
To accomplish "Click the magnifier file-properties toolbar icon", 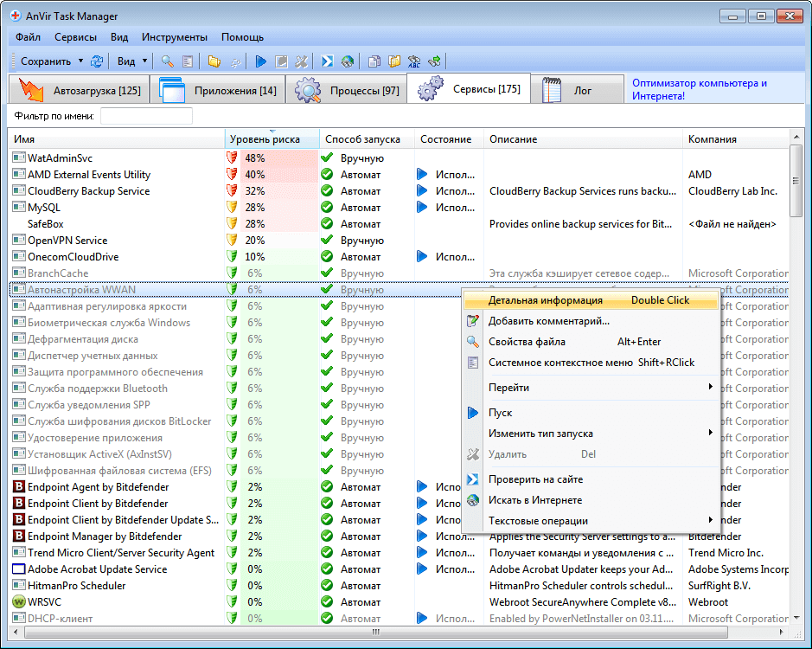I will (x=167, y=61).
